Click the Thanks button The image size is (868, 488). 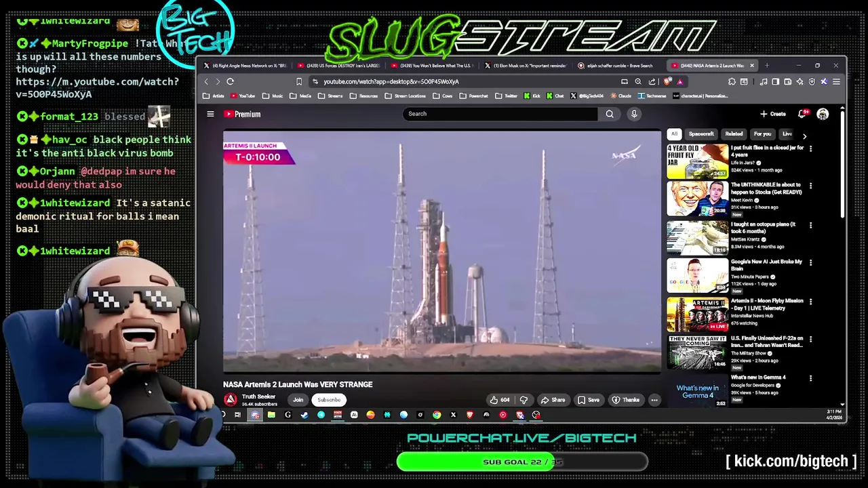[x=625, y=400]
